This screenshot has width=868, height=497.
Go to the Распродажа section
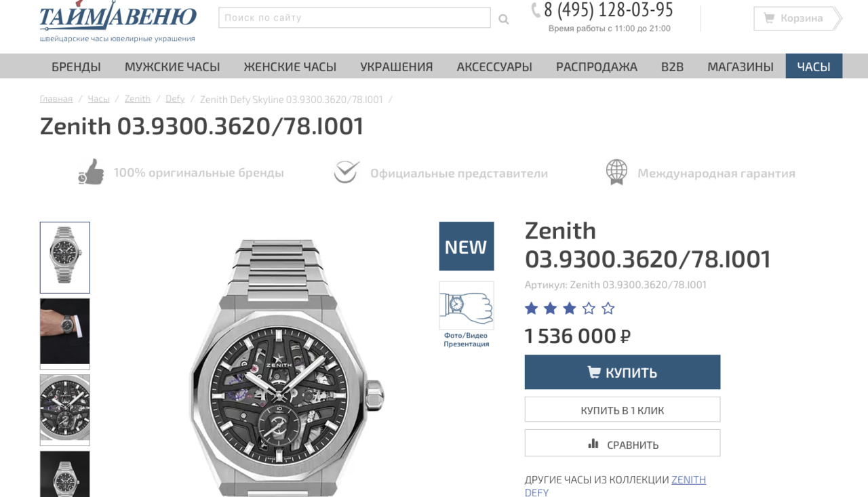tap(597, 66)
